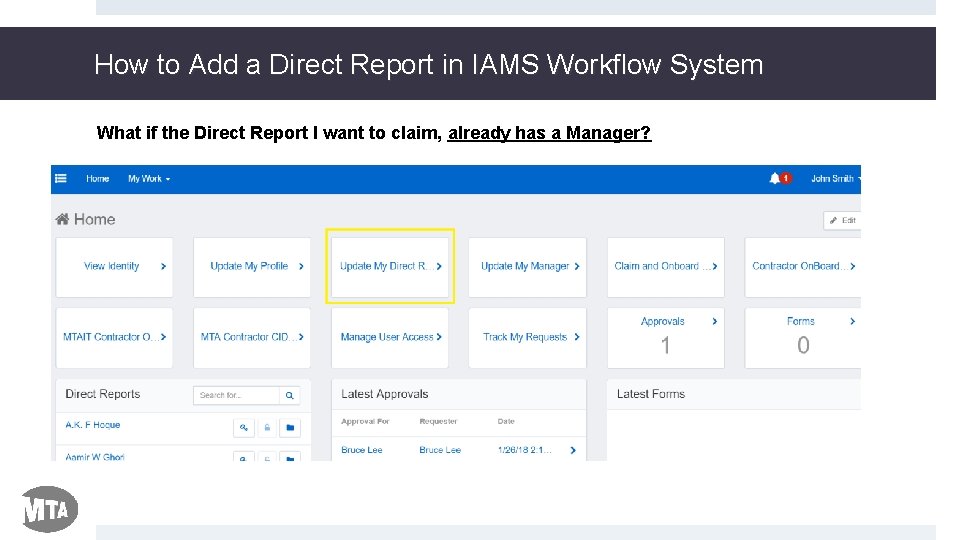Image resolution: width=960 pixels, height=540 pixels.
Task: Open the View Identity card
Action: pos(114,267)
